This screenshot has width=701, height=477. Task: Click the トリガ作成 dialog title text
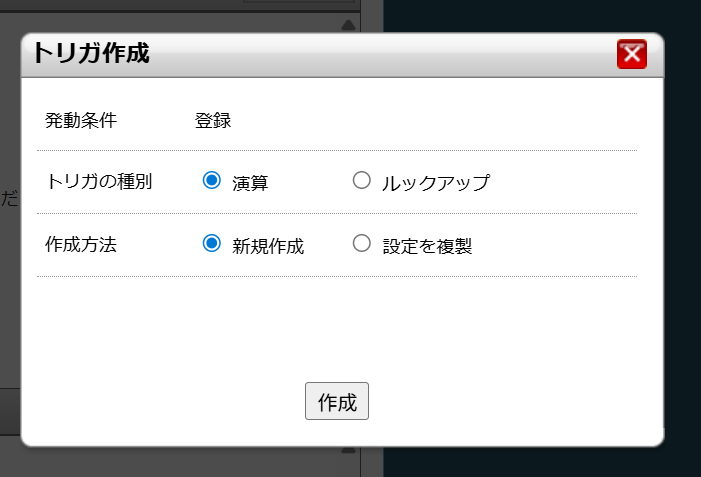pyautogui.click(x=91, y=54)
